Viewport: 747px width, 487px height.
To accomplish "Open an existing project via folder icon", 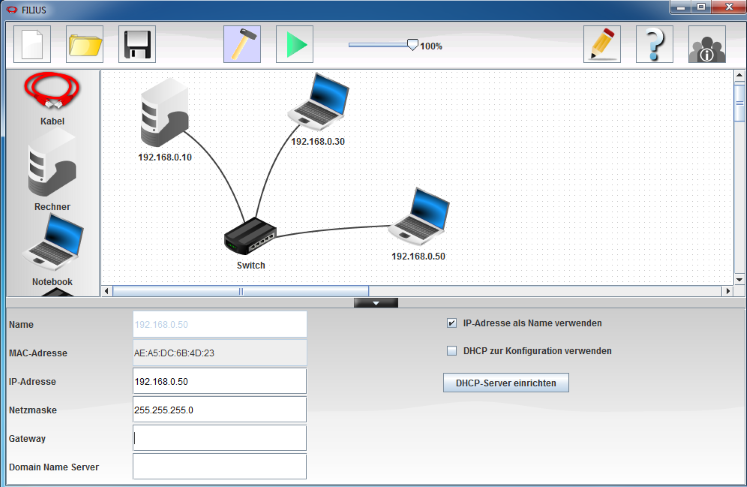I will pos(85,44).
